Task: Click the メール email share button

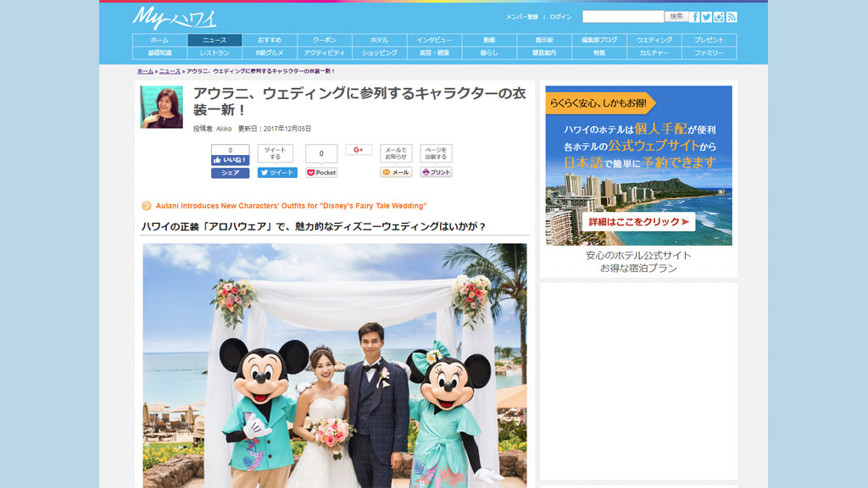Action: point(396,172)
